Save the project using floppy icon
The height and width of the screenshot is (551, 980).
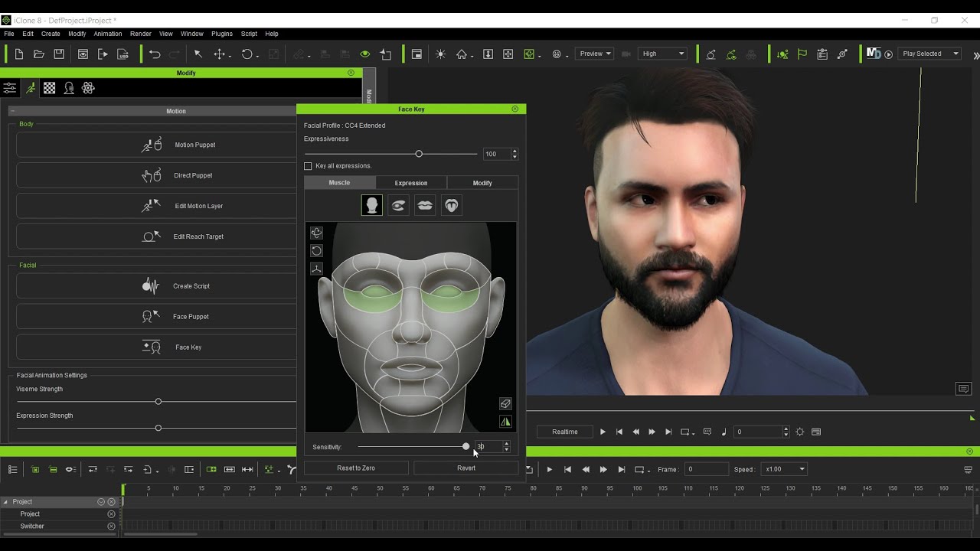pyautogui.click(x=59, y=54)
